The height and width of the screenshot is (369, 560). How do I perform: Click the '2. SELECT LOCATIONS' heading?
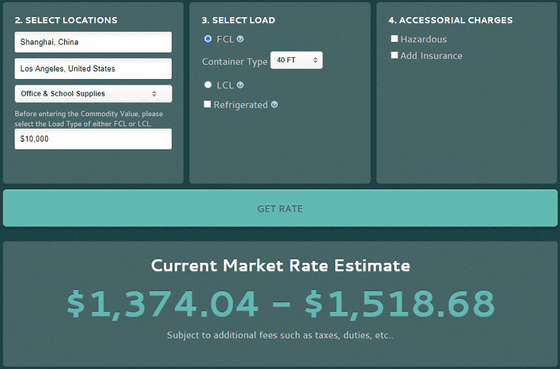tap(66, 20)
